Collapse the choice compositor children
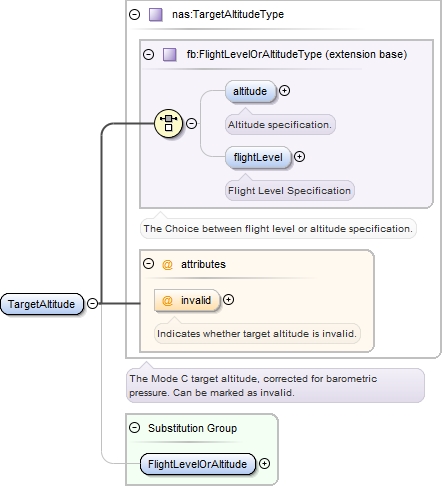 pyautogui.click(x=191, y=124)
